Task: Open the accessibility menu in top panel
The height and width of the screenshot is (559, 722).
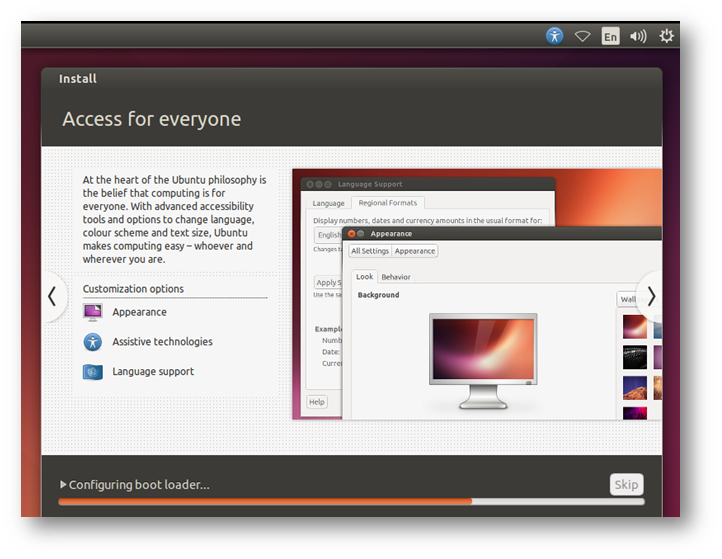Action: pos(554,35)
